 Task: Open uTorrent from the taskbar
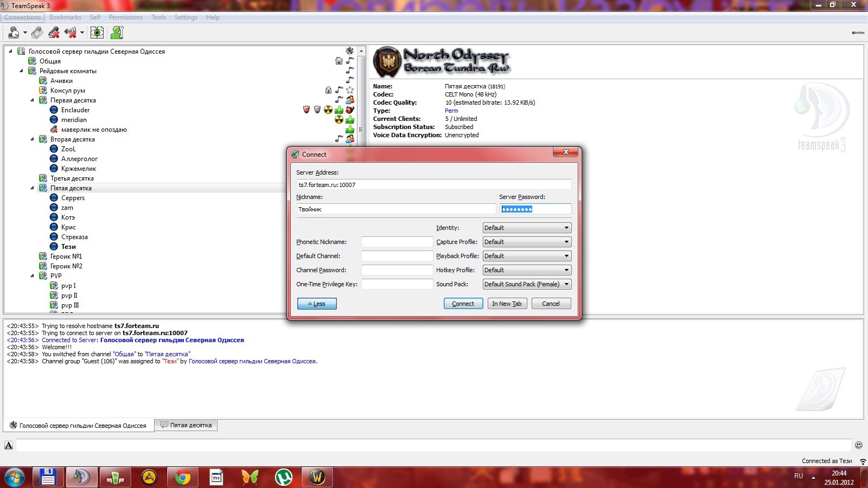click(x=283, y=477)
